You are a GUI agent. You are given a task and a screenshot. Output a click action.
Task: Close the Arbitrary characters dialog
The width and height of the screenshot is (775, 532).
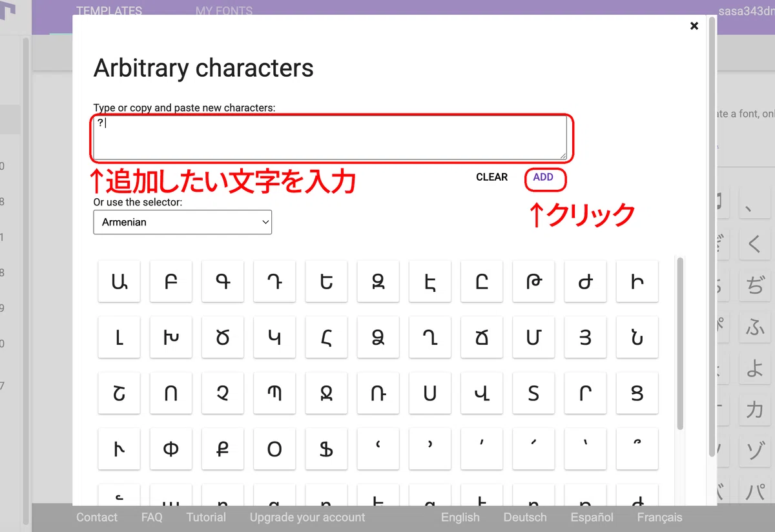(x=694, y=26)
